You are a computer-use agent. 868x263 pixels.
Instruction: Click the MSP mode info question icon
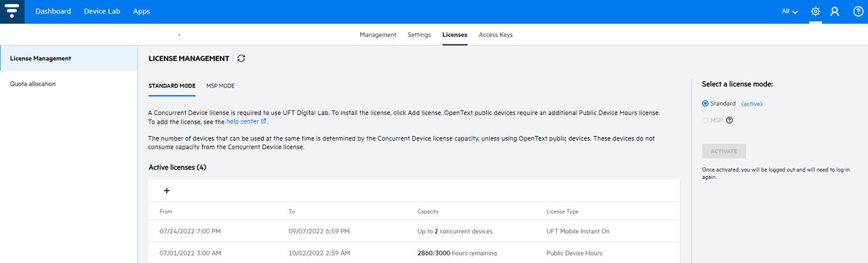coord(730,120)
